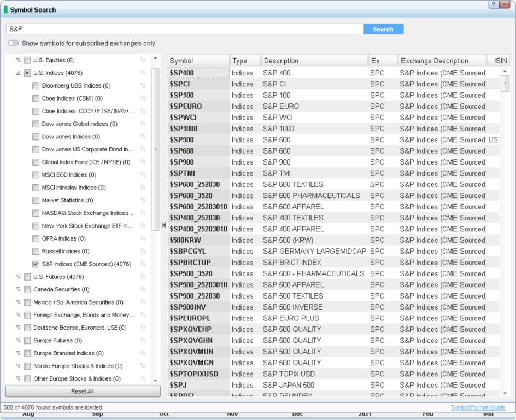Expand the U.S. Equities tree node
This screenshot has height=420, width=516.
click(x=19, y=60)
